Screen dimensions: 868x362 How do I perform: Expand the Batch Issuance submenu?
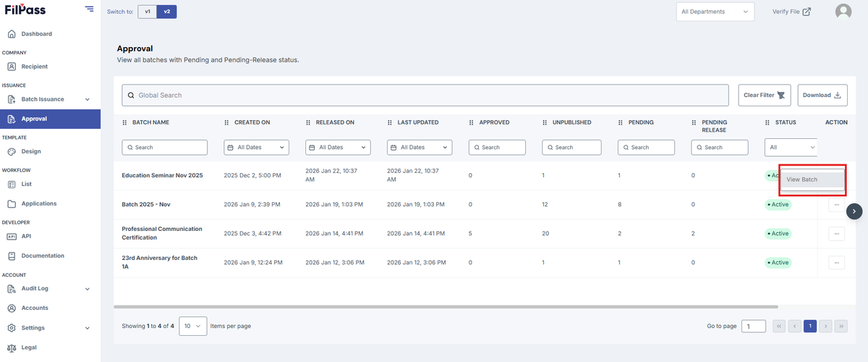88,99
